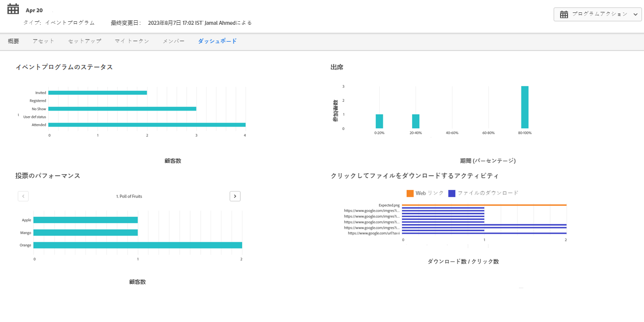This screenshot has height=322, width=644.
Task: Click the 60-80% axis label
Action: click(489, 133)
